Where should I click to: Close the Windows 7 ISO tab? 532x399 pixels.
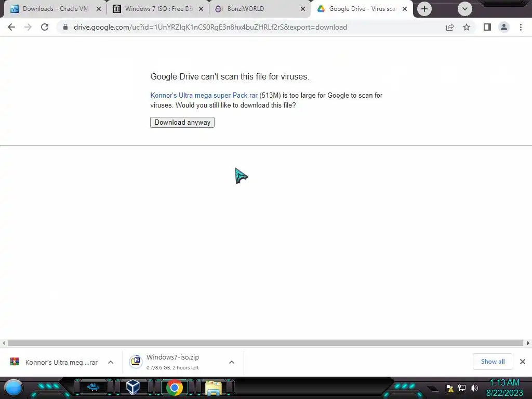point(201,9)
